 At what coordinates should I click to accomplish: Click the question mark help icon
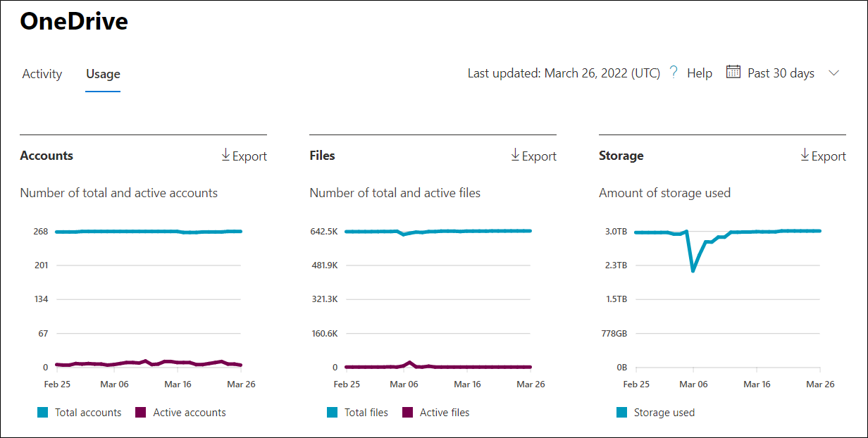(674, 73)
